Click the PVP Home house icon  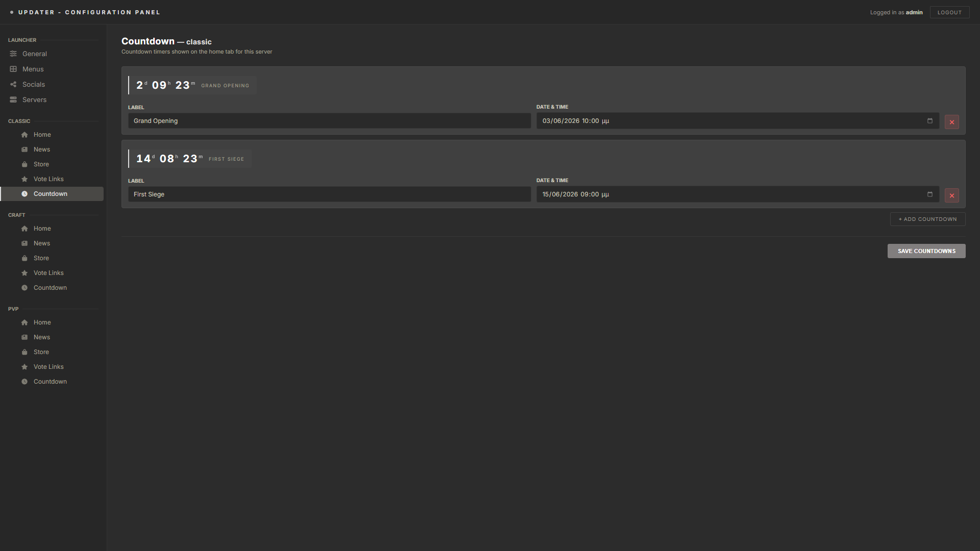(24, 322)
